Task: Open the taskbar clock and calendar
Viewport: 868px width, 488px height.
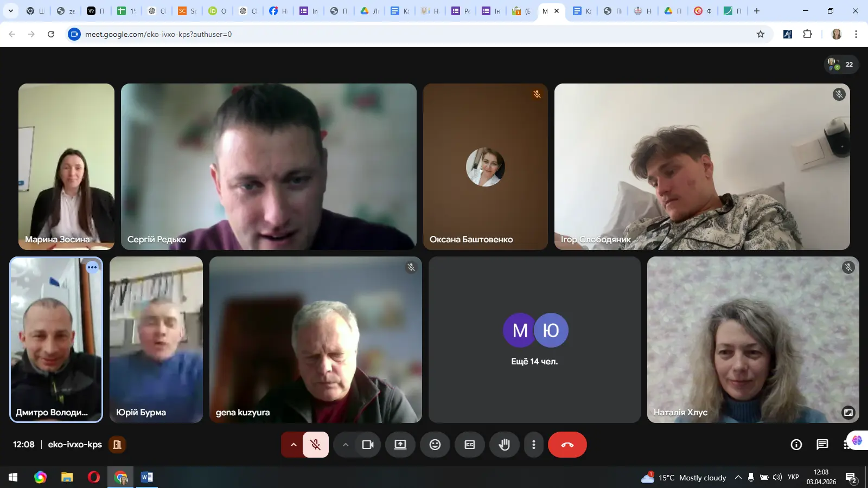Action: click(x=821, y=477)
